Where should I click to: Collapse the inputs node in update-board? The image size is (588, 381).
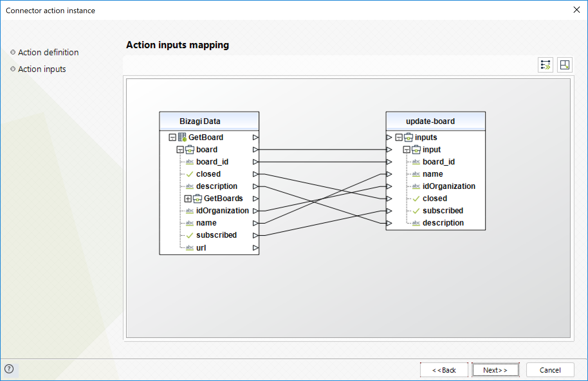pos(399,137)
